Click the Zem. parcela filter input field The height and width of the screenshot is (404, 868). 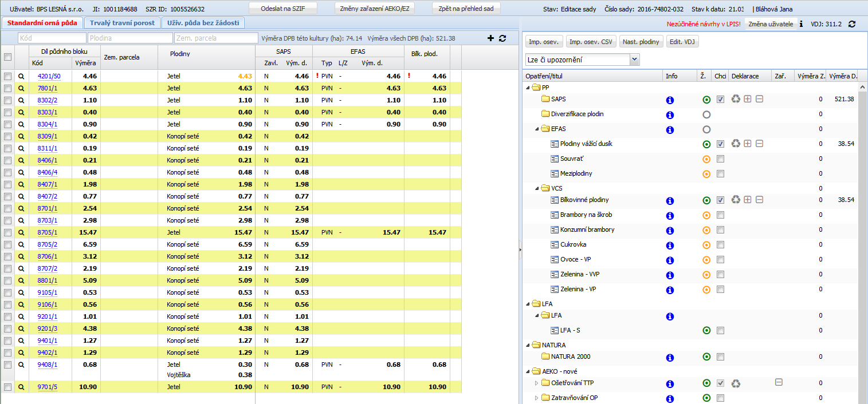pyautogui.click(x=216, y=38)
